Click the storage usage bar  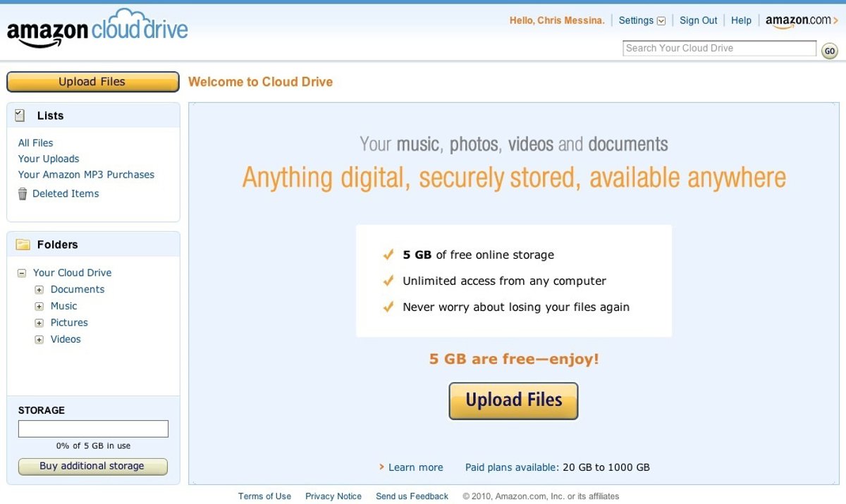point(93,429)
